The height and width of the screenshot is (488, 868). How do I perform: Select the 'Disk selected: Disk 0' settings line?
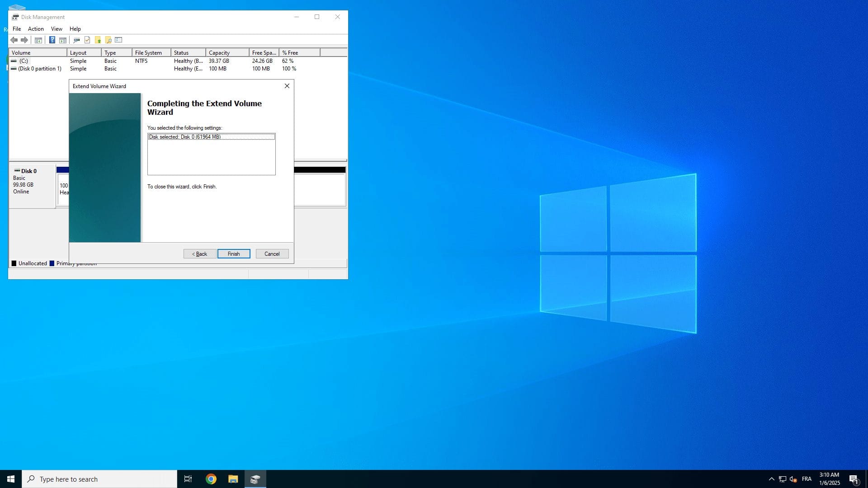[x=211, y=137]
